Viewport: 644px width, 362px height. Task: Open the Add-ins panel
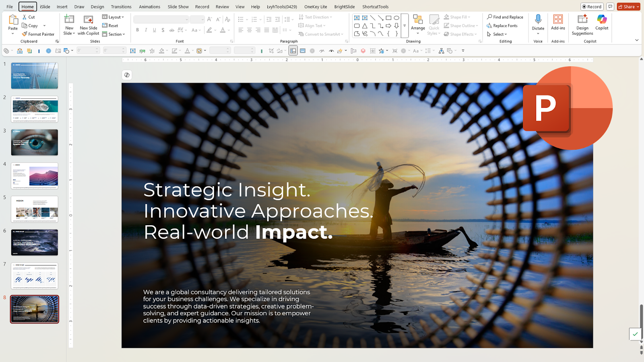click(558, 22)
